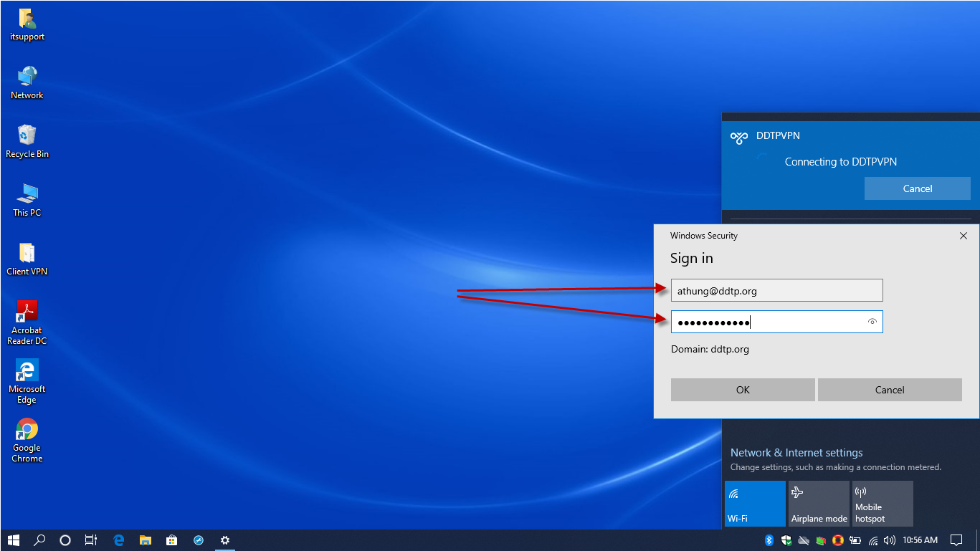Click OK in the Sign in dialog
The width and height of the screenshot is (980, 551).
tap(743, 390)
